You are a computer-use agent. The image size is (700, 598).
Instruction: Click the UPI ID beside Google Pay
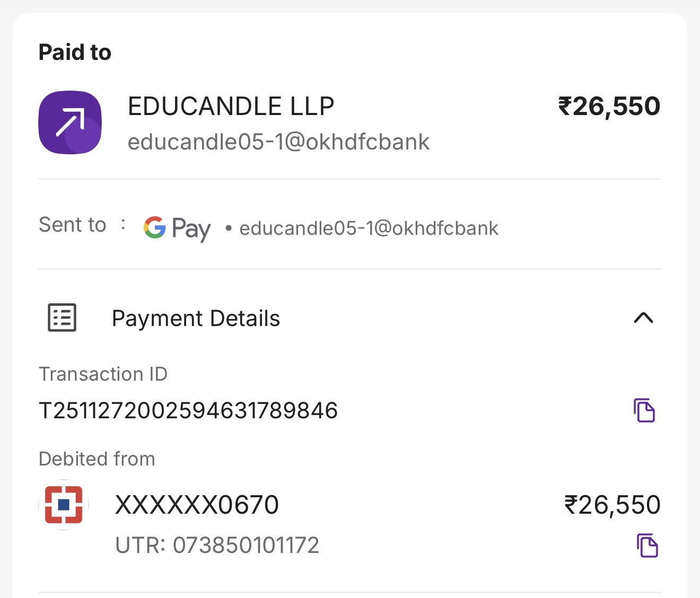click(369, 228)
